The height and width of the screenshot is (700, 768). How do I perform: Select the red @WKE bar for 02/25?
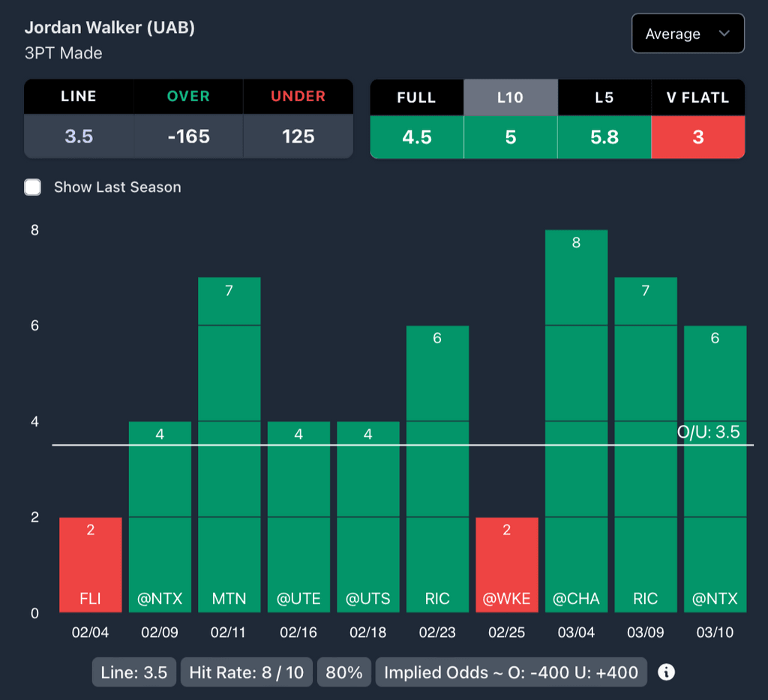[507, 564]
